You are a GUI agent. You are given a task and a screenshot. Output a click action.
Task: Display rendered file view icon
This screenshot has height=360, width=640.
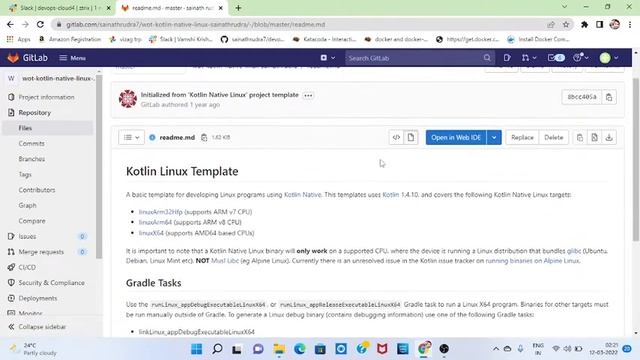pos(411,138)
